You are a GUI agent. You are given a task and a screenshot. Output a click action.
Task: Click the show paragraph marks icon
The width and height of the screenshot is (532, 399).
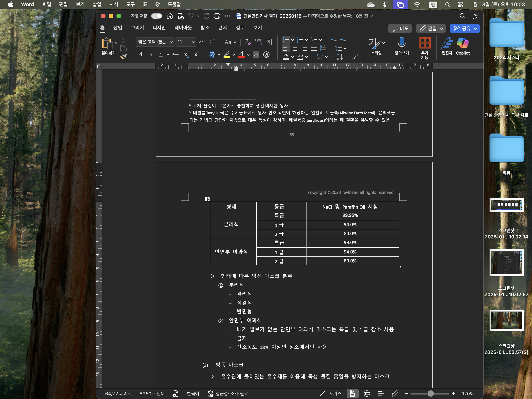(355, 57)
